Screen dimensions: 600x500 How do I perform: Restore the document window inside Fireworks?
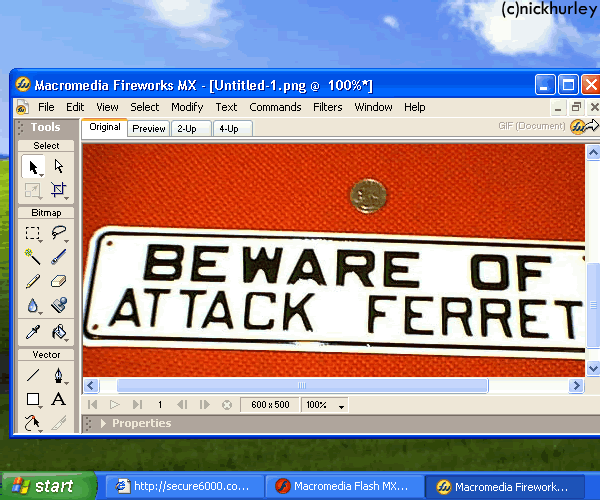(x=576, y=107)
